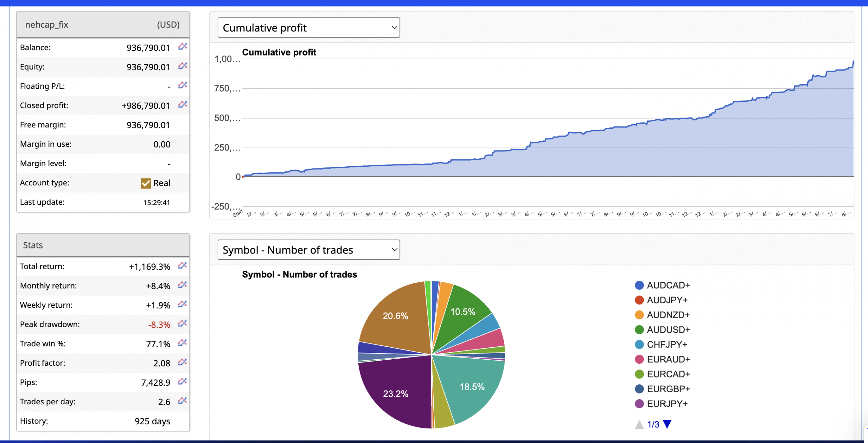Click chart icon beside Trades per day

182,401
